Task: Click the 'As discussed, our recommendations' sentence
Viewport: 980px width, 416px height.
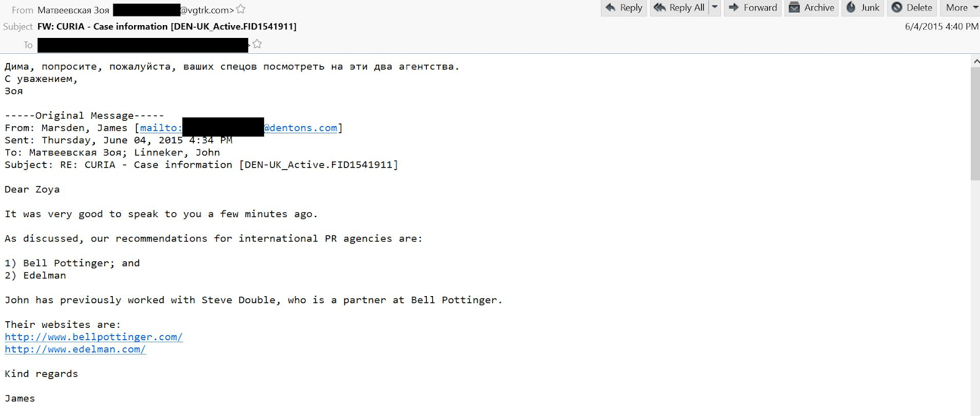Action: (213, 239)
